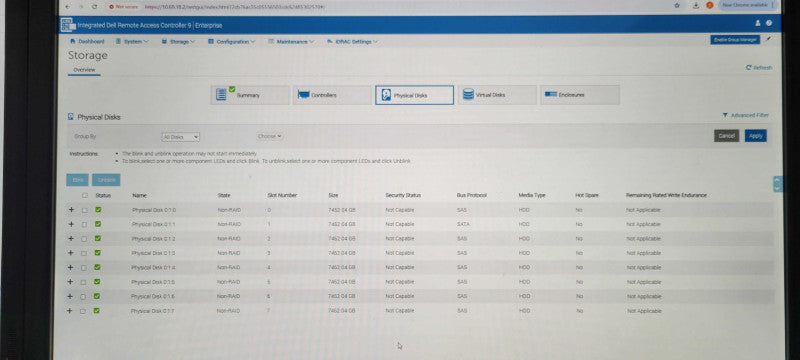
Task: Click the status icon for Physical Disk 0:1:6
Action: 96,296
